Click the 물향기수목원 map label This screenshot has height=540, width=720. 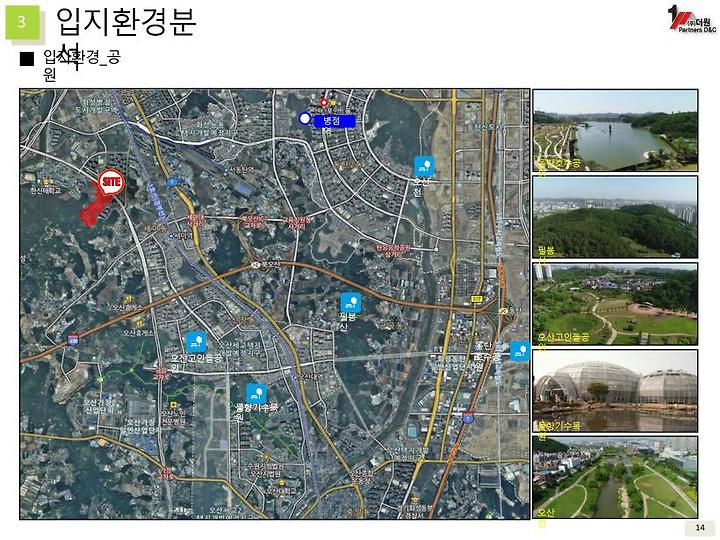coord(257,412)
